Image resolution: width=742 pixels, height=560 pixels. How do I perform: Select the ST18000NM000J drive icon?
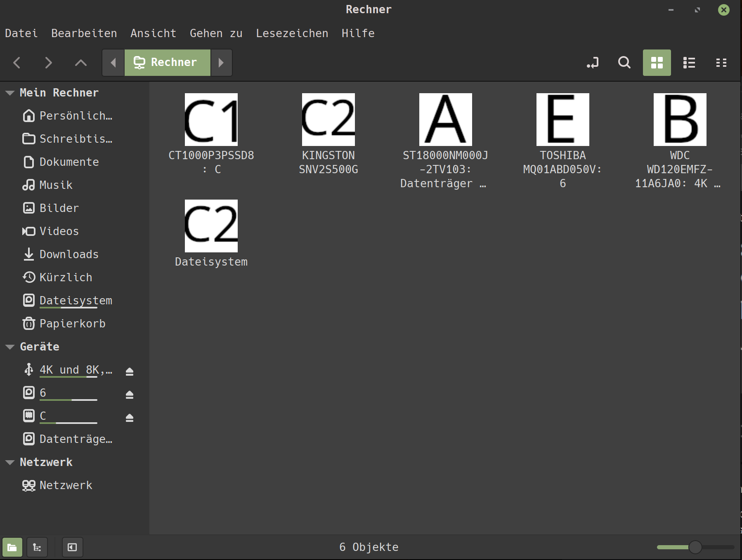point(446,120)
